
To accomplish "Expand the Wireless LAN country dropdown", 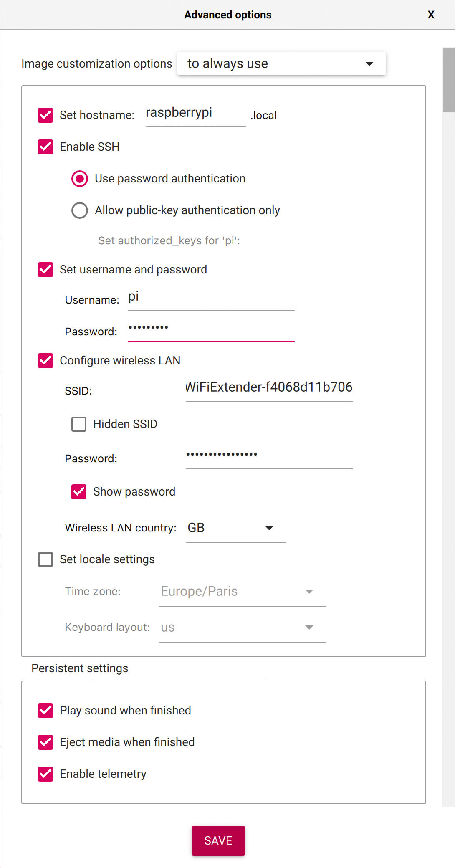I will click(235, 528).
